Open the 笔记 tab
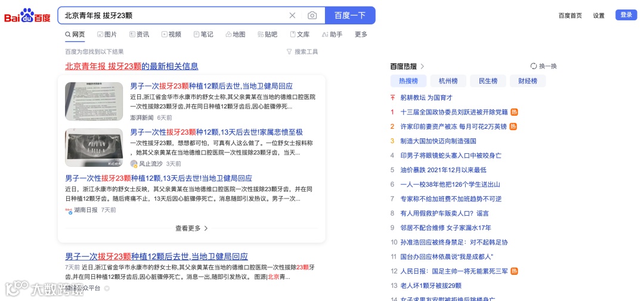 tap(203, 35)
